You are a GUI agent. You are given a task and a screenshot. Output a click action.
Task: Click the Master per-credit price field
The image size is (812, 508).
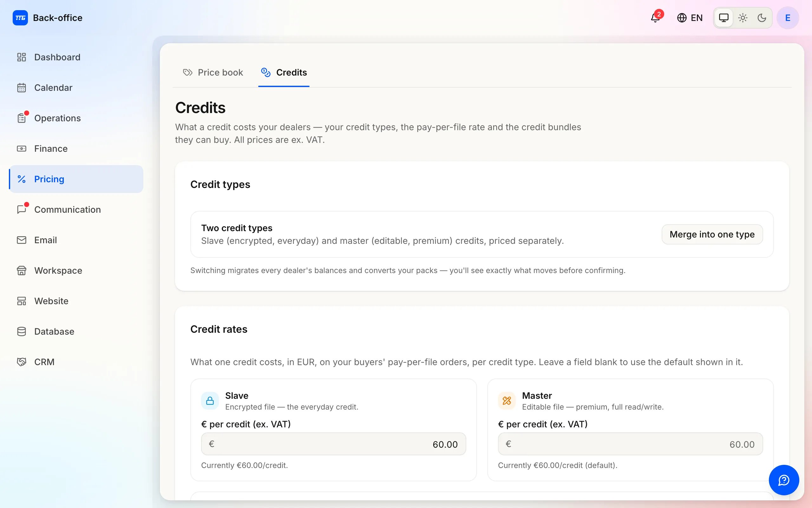click(630, 444)
